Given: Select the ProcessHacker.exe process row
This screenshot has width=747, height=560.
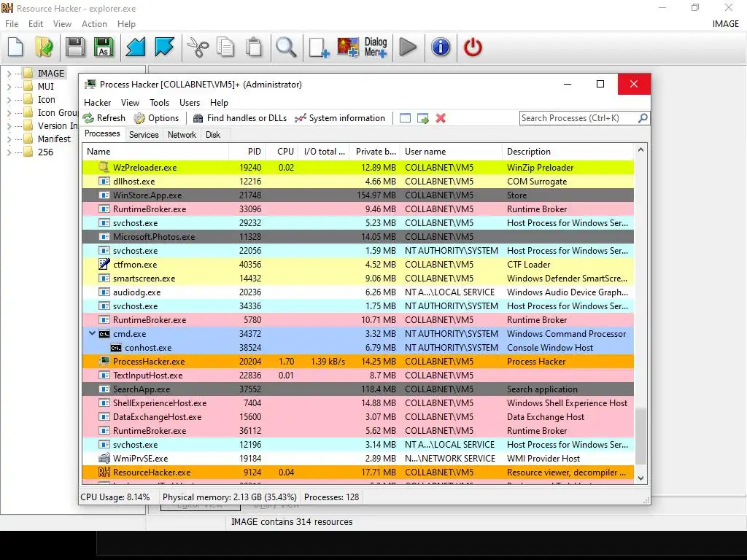Looking at the screenshot, I should (x=357, y=362).
